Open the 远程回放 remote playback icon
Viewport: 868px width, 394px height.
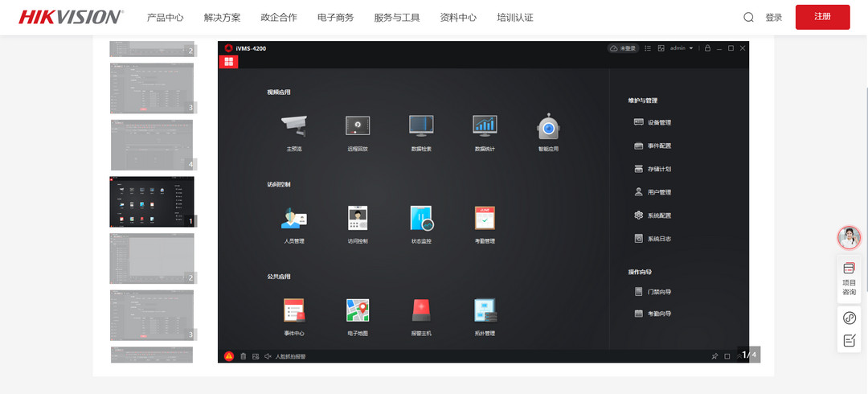click(x=358, y=125)
